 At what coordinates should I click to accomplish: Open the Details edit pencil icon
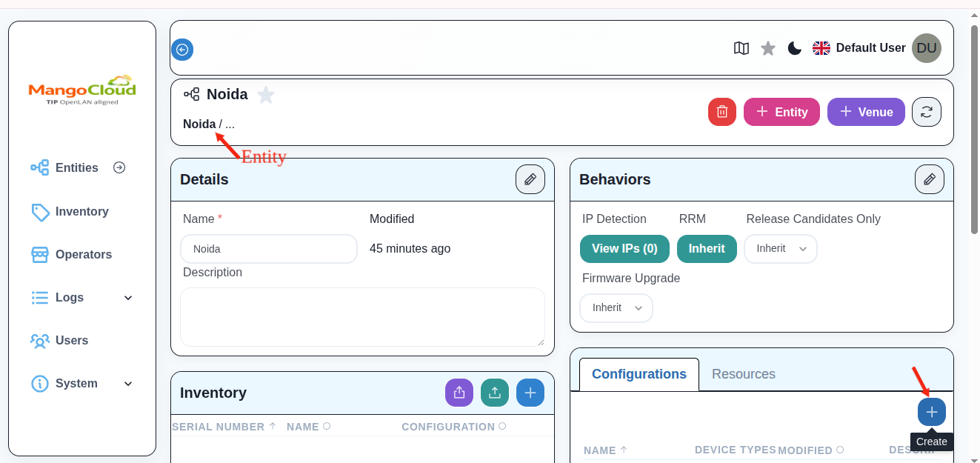tap(530, 179)
